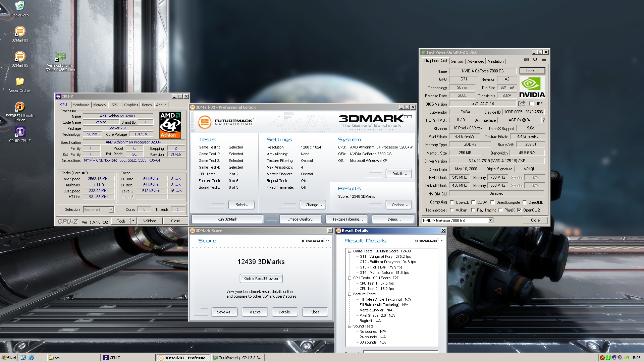
Task: Open the GPU-Z hamburger menu icon
Action: coord(544,60)
